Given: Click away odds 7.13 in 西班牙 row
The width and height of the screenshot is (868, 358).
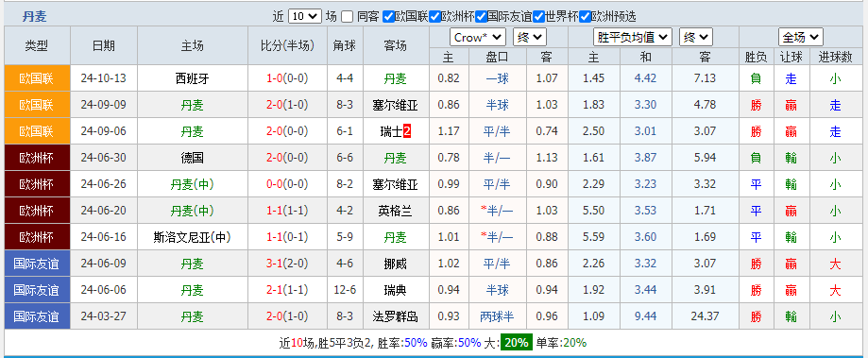Looking at the screenshot, I should (x=705, y=78).
